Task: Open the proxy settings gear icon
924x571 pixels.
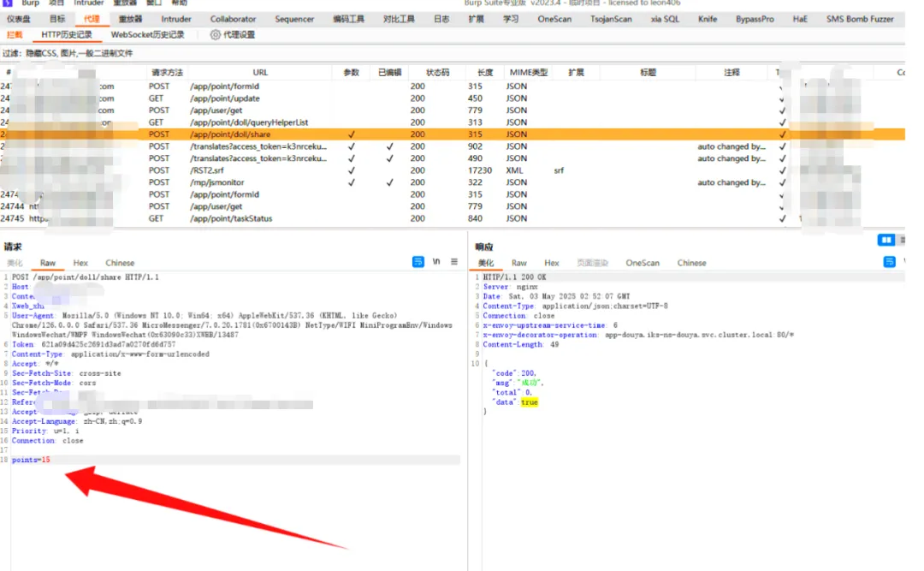Action: [x=216, y=35]
